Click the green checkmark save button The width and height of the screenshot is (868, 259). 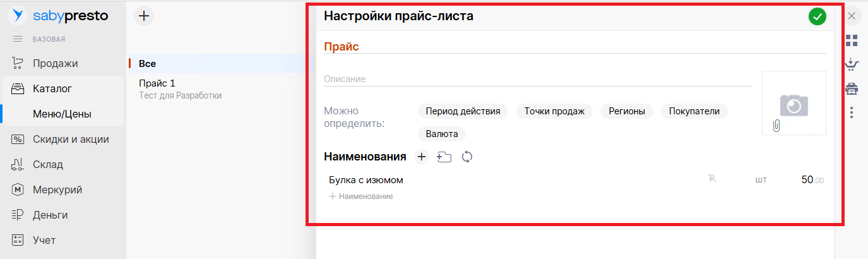coord(817,17)
